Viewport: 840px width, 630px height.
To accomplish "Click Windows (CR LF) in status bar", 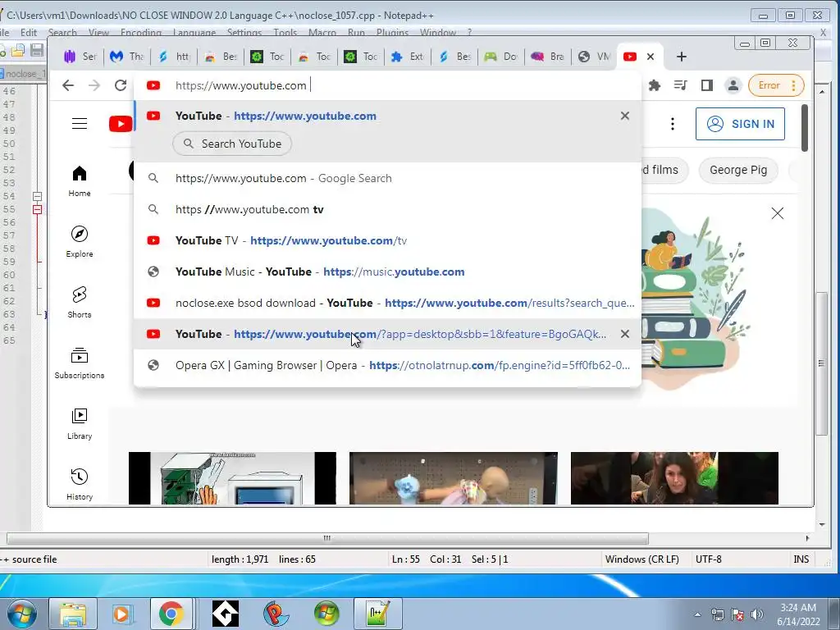I will click(641, 559).
